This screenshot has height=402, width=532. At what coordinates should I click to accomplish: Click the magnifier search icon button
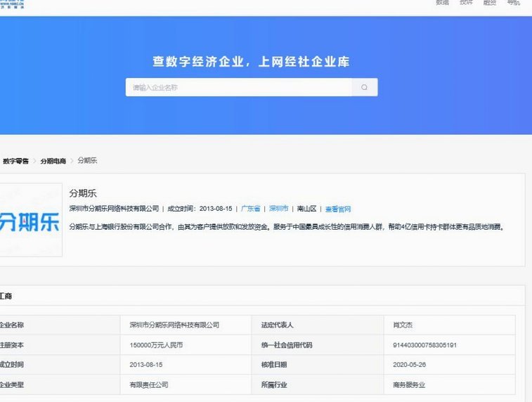coord(365,88)
